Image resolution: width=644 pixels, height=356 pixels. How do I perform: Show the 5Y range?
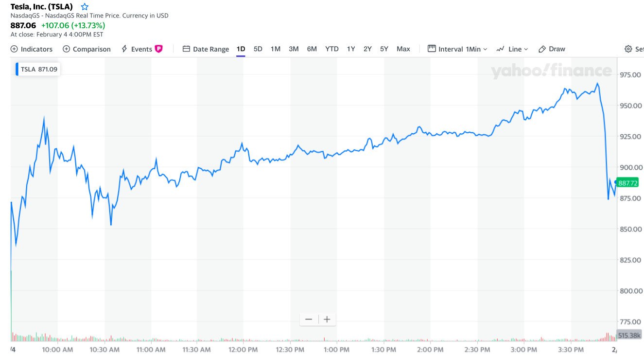point(384,49)
